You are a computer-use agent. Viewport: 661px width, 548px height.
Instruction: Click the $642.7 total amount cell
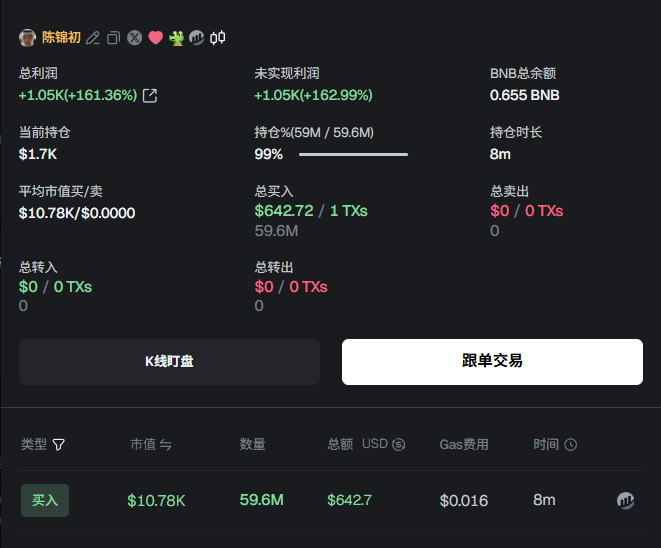(x=349, y=500)
